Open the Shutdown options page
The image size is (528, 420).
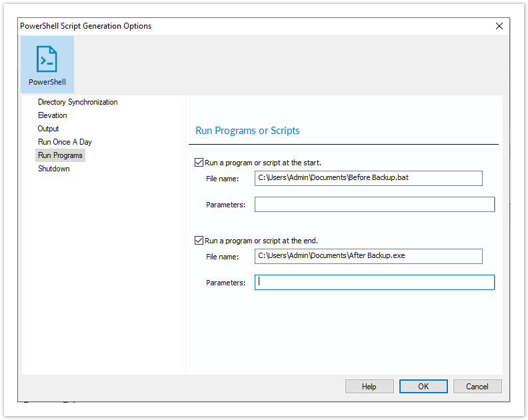tap(54, 169)
